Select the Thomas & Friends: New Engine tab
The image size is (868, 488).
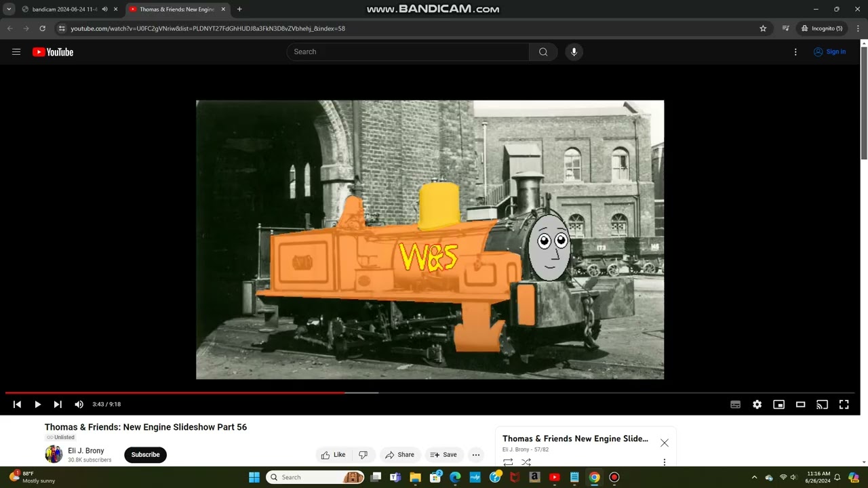[x=176, y=9]
